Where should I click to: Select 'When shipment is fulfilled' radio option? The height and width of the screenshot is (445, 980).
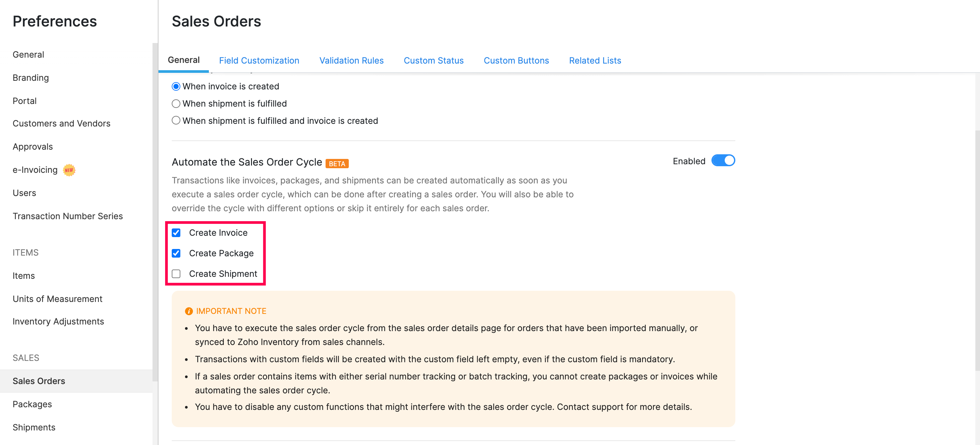176,104
